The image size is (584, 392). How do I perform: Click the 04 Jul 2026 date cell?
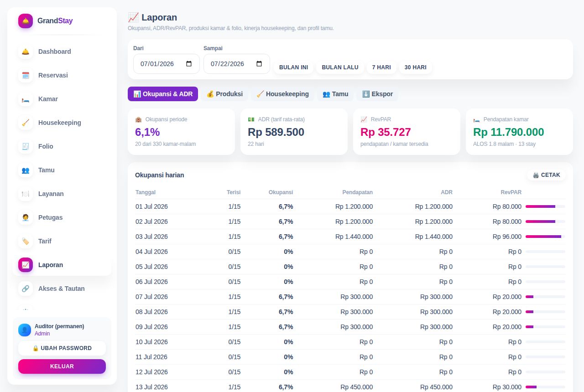tap(151, 252)
